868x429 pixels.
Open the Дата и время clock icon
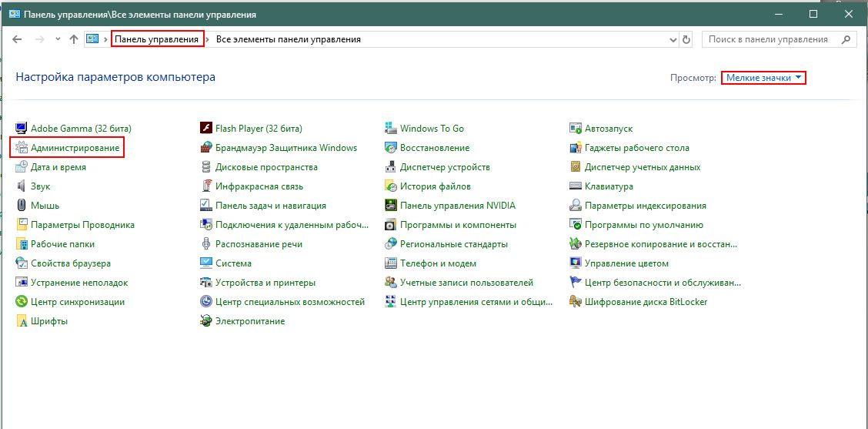[21, 167]
